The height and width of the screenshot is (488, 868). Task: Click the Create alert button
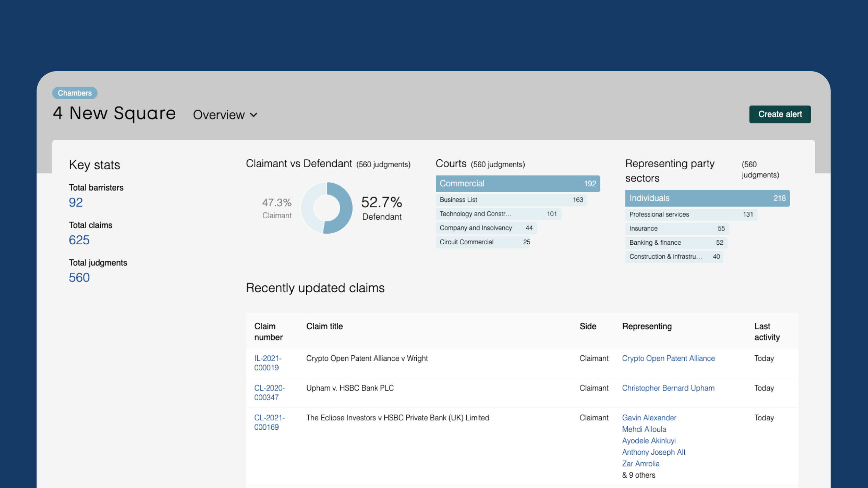click(x=779, y=114)
